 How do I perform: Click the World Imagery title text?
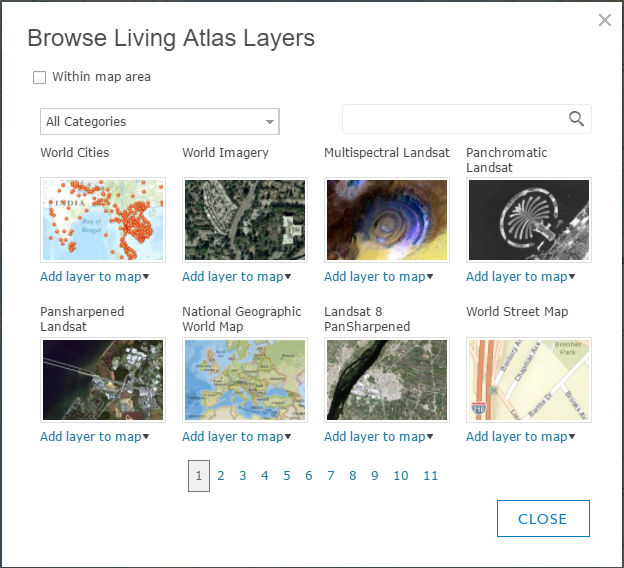click(x=226, y=153)
